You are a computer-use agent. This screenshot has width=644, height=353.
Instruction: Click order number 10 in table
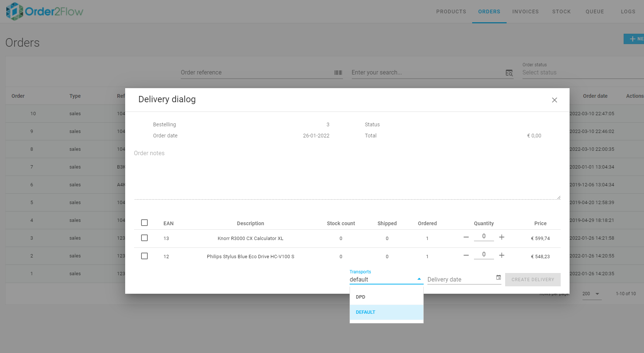33,114
